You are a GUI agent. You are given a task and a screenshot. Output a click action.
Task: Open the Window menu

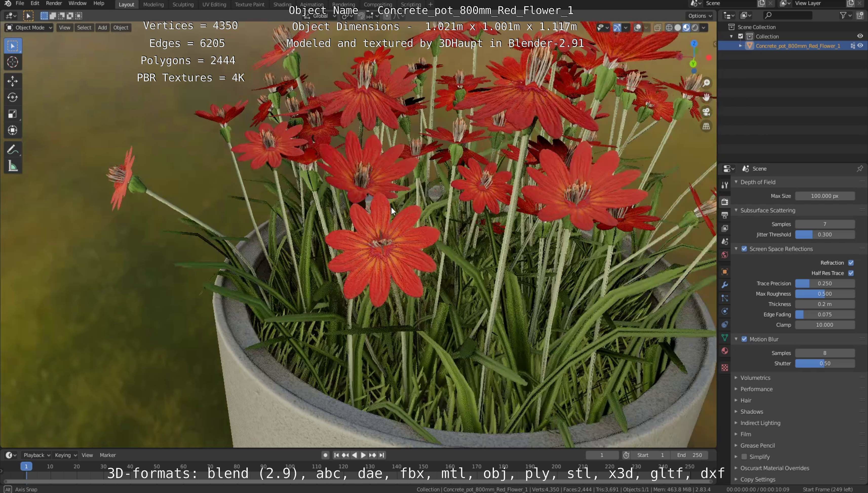point(77,3)
